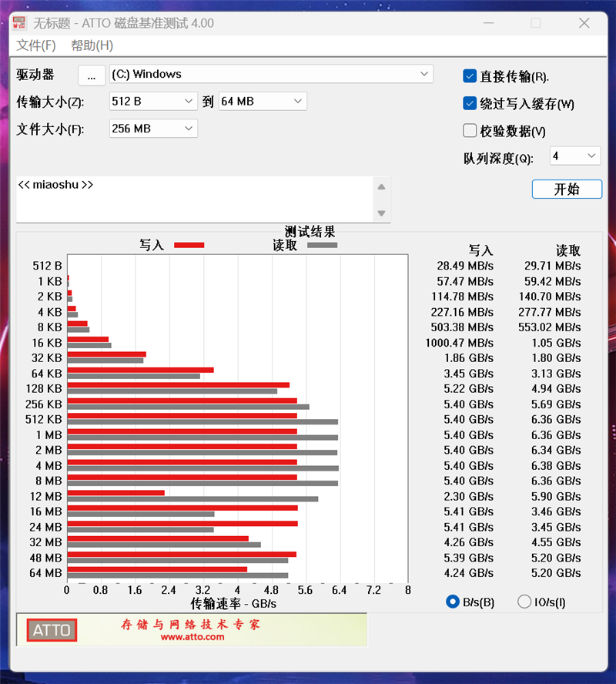This screenshot has width=616, height=684.
Task: Minimize the ATTO window
Action: [489, 22]
